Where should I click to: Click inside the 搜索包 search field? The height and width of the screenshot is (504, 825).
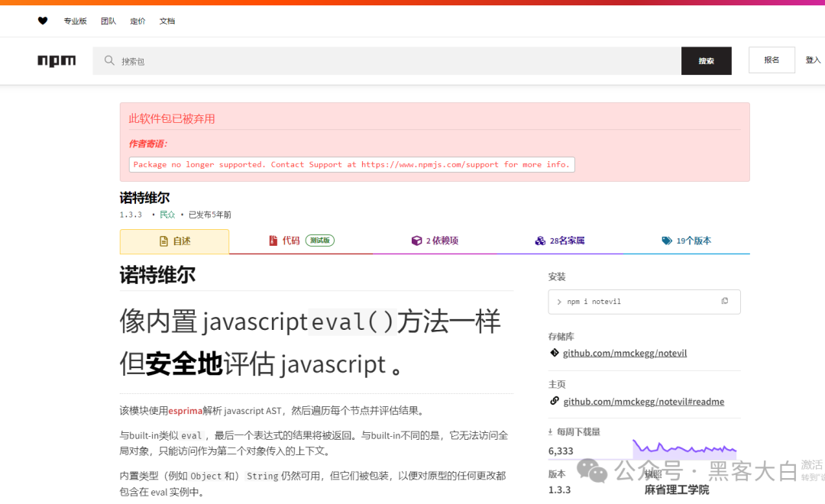point(306,60)
